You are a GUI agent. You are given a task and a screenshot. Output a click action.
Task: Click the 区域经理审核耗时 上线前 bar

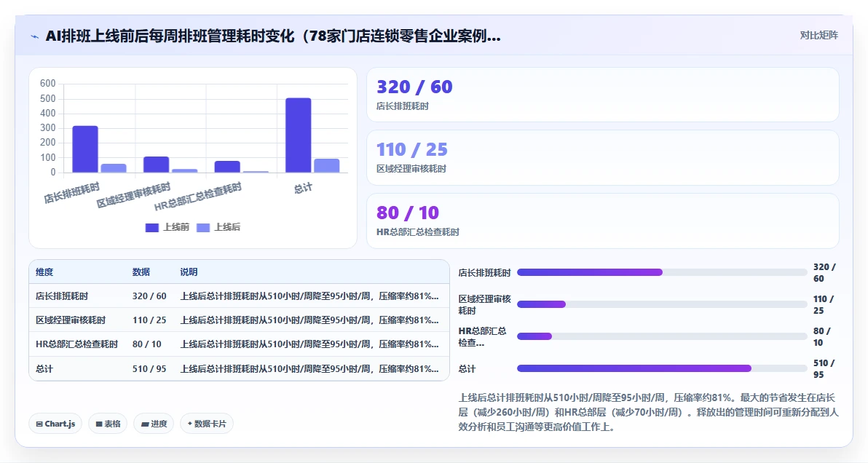coord(156,165)
